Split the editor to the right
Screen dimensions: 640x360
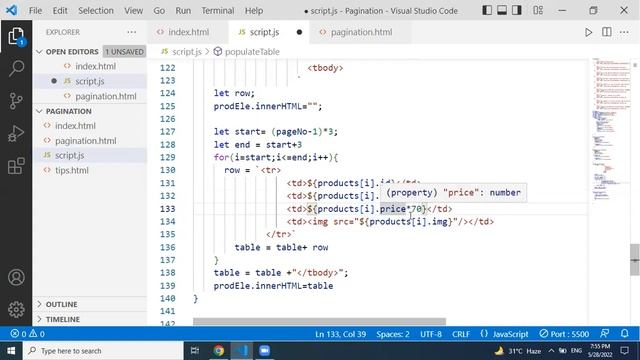[607, 32]
